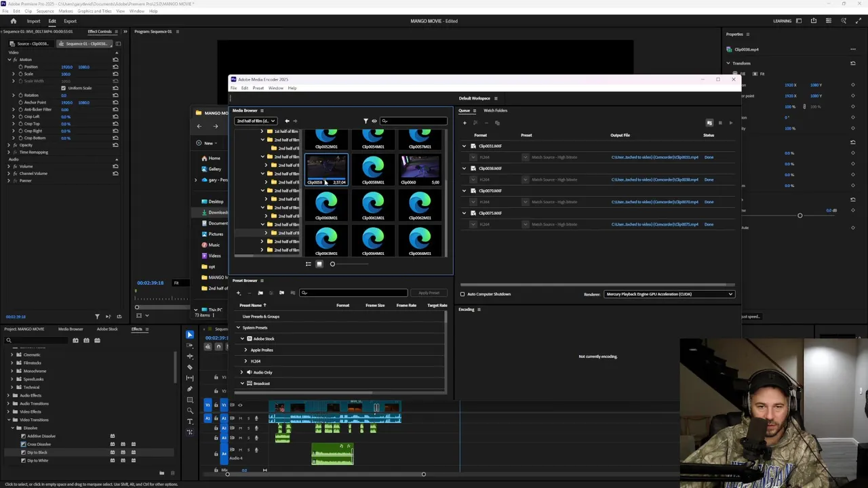This screenshot has width=868, height=488.
Task: Open Media Encoder File menu
Action: [233, 88]
